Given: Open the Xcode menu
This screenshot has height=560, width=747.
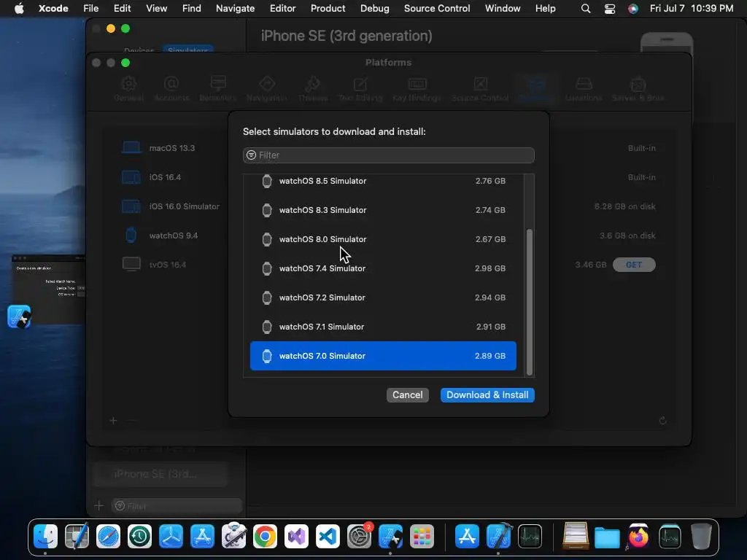Looking at the screenshot, I should click(53, 9).
